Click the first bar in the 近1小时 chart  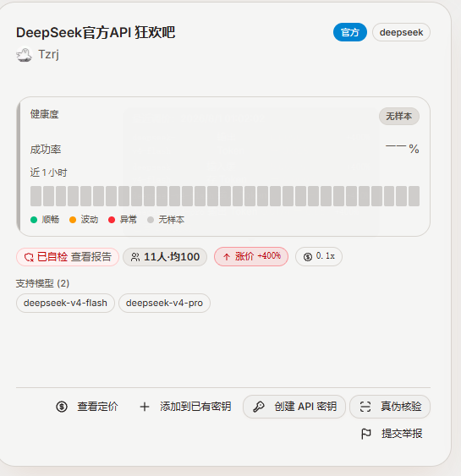point(36,196)
